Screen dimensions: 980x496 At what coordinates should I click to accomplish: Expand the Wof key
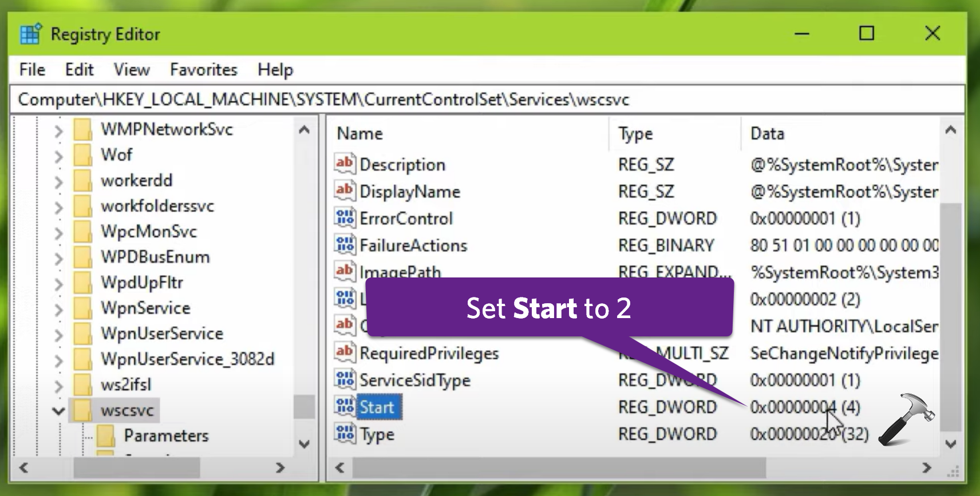click(x=58, y=156)
